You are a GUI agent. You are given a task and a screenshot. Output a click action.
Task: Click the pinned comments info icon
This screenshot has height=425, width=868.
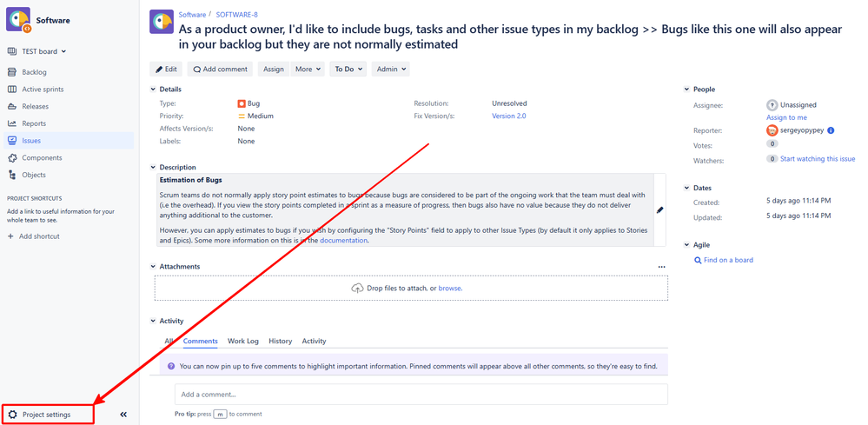[171, 366]
